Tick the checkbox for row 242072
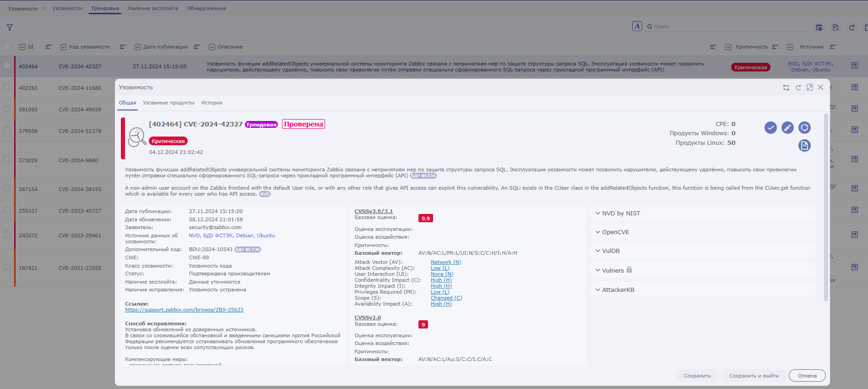This screenshot has width=868, height=389. 7,235
